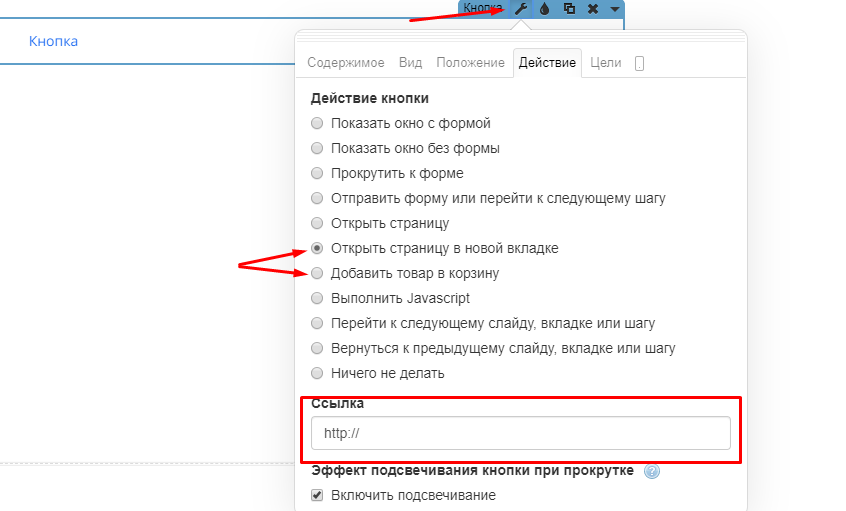Switch to the Содержимое tab
This screenshot has width=846, height=511.
pyautogui.click(x=345, y=63)
